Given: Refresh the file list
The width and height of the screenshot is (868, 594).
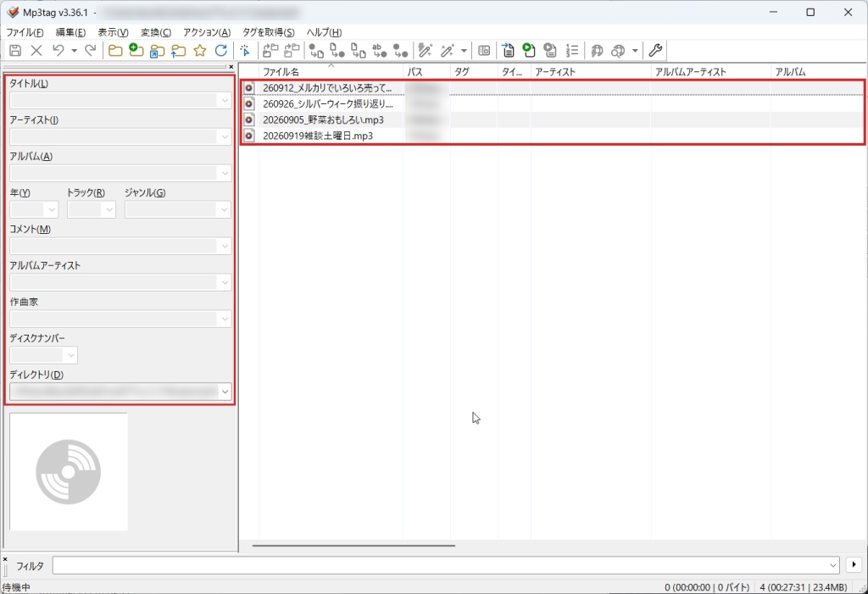Looking at the screenshot, I should 221,51.
